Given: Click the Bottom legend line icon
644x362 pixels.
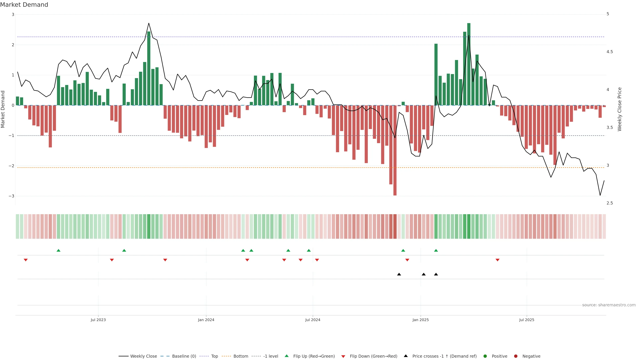Looking at the screenshot, I should [226, 356].
